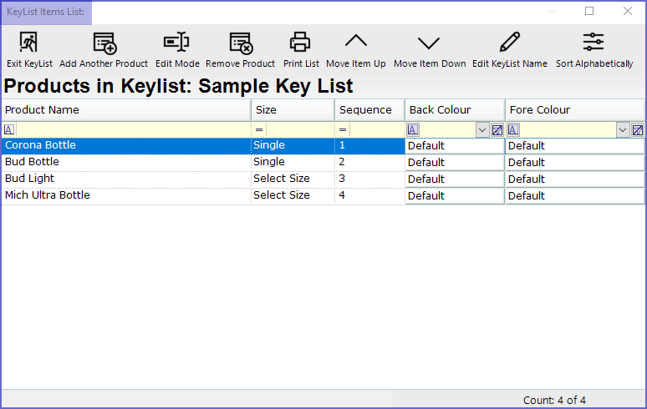Viewport: 647px width, 409px height.
Task: Click the Remove Product icon
Action: pos(240,43)
